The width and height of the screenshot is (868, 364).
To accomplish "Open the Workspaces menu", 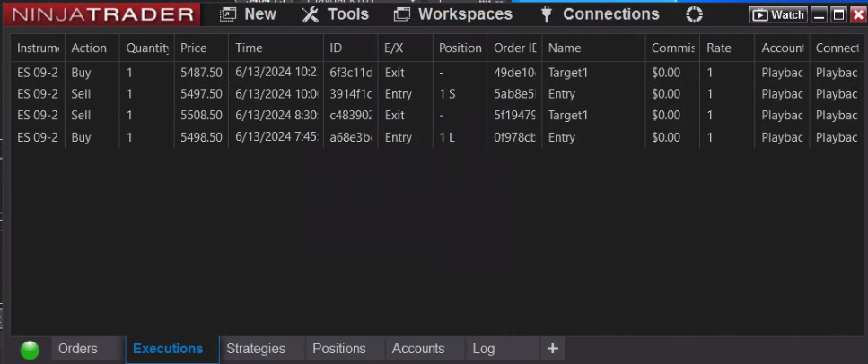I will tap(453, 14).
